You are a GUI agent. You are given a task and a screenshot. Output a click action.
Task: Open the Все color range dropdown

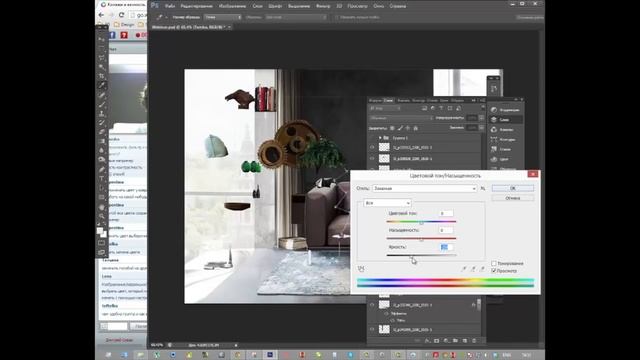(387, 203)
